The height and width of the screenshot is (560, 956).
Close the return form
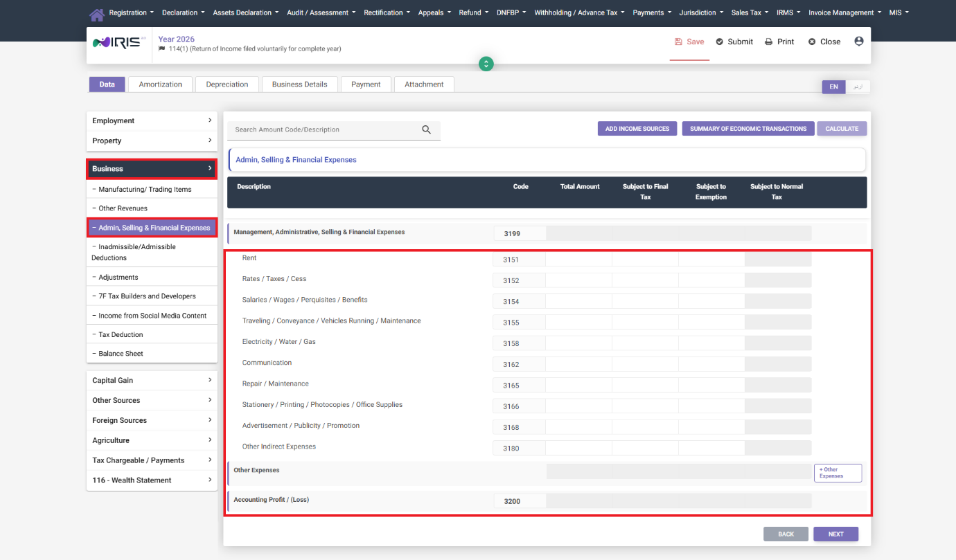click(824, 42)
